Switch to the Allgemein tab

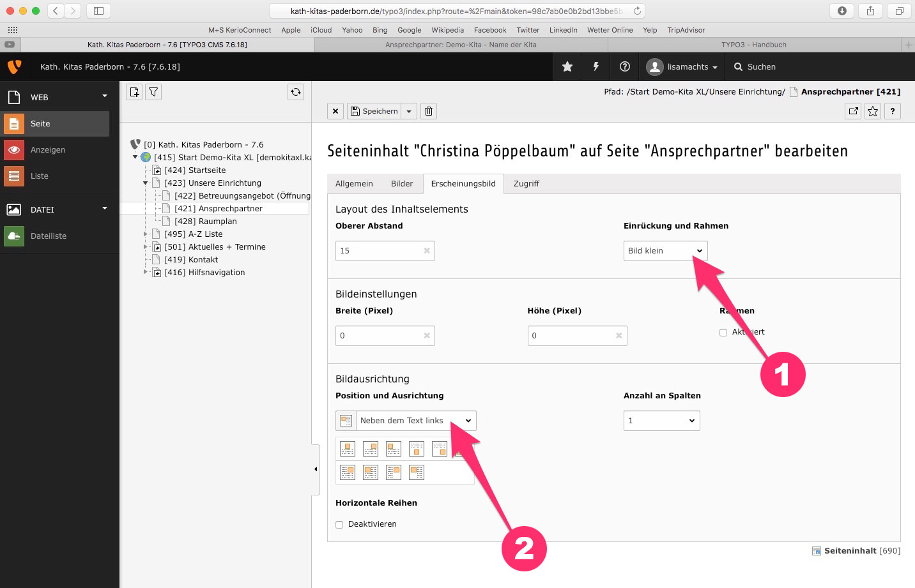pos(354,184)
